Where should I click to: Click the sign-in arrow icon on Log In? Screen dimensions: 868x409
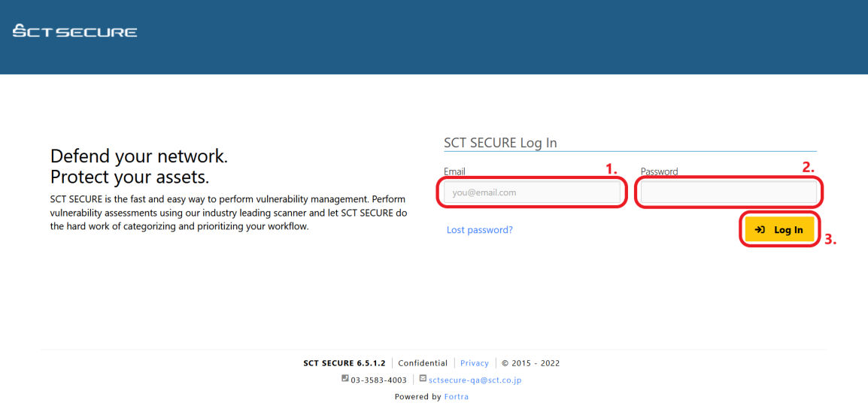pos(760,229)
